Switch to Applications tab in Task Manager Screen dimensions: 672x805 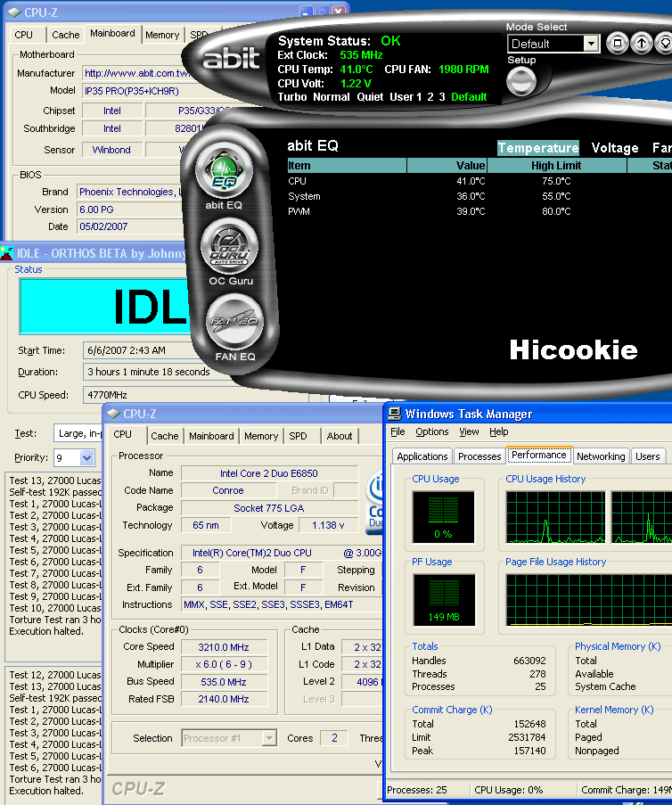coord(422,456)
